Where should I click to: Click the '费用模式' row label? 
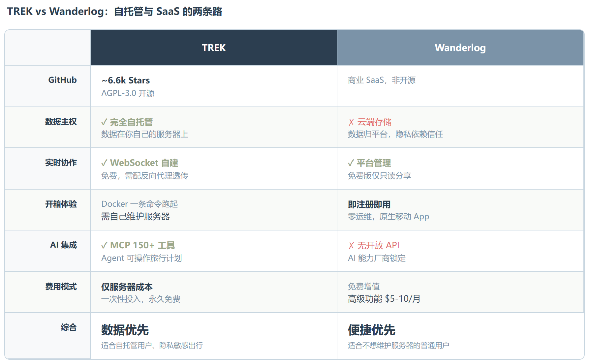(x=61, y=286)
